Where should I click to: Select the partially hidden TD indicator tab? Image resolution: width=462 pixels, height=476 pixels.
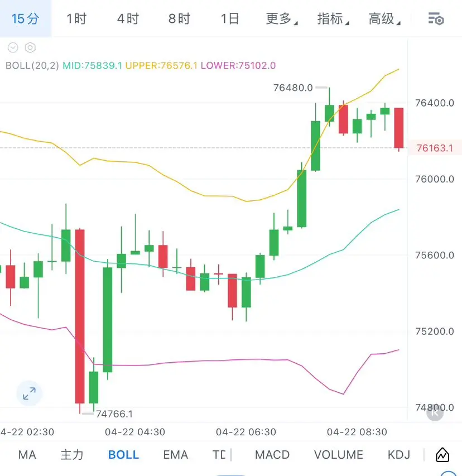[219, 455]
